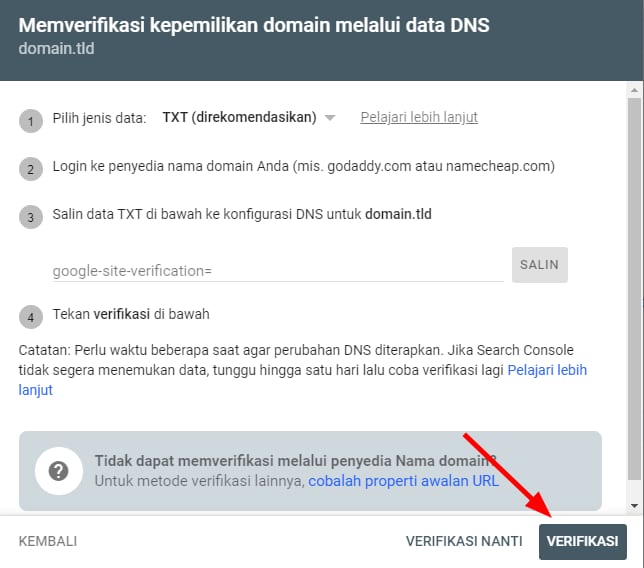This screenshot has width=644, height=568.
Task: Click the step 4 number circle
Action: pos(30,317)
